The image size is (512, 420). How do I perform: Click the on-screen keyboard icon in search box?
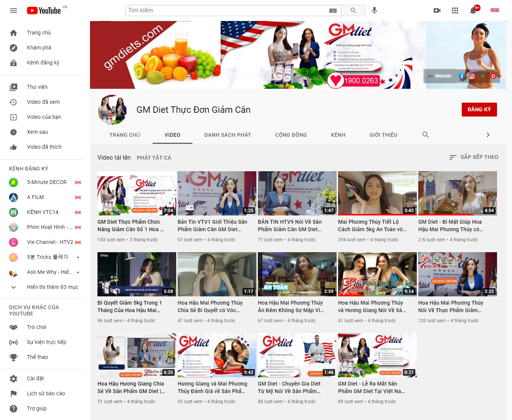pos(333,10)
